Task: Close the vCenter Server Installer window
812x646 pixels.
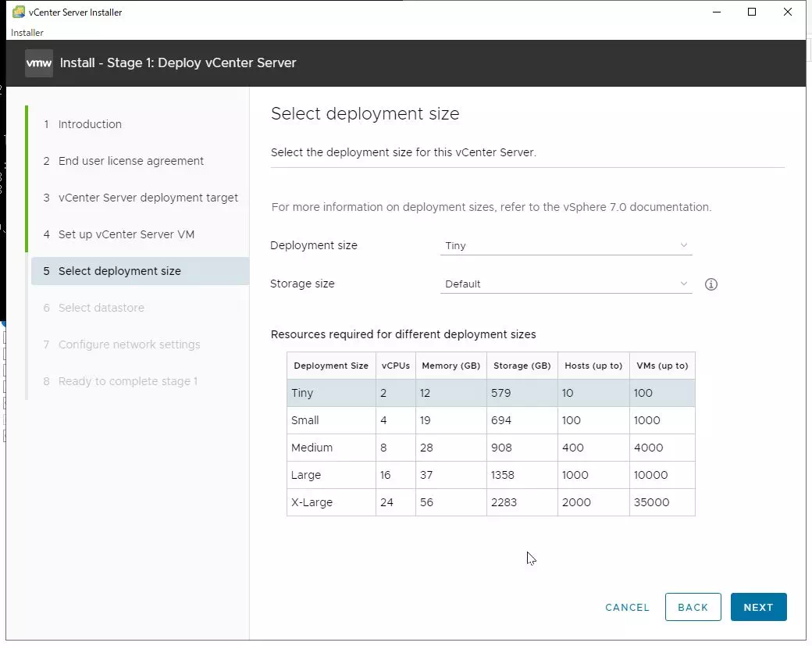Action: pyautogui.click(x=788, y=12)
